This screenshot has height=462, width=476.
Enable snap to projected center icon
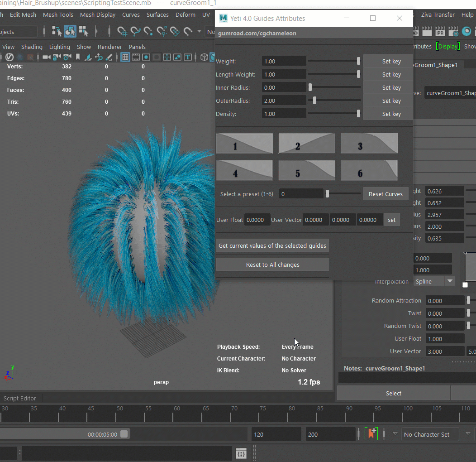162,31
